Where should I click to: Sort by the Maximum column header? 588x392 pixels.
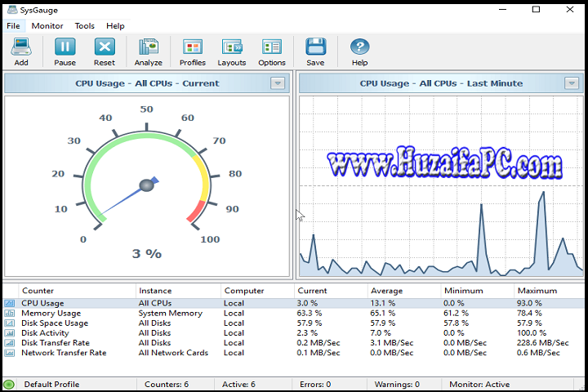(549, 291)
